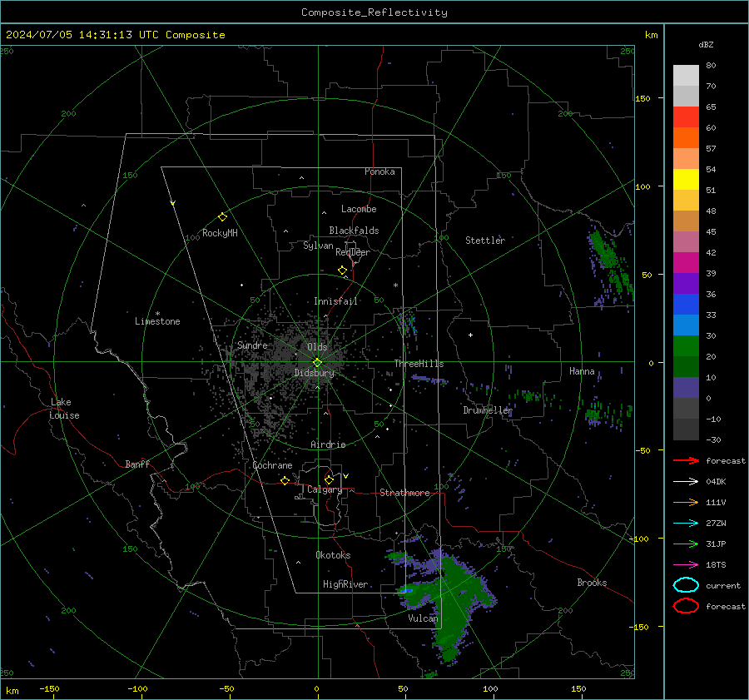Select the yellow diamond radar marker at Didsbury
The width and height of the screenshot is (749, 700).
coord(317,363)
